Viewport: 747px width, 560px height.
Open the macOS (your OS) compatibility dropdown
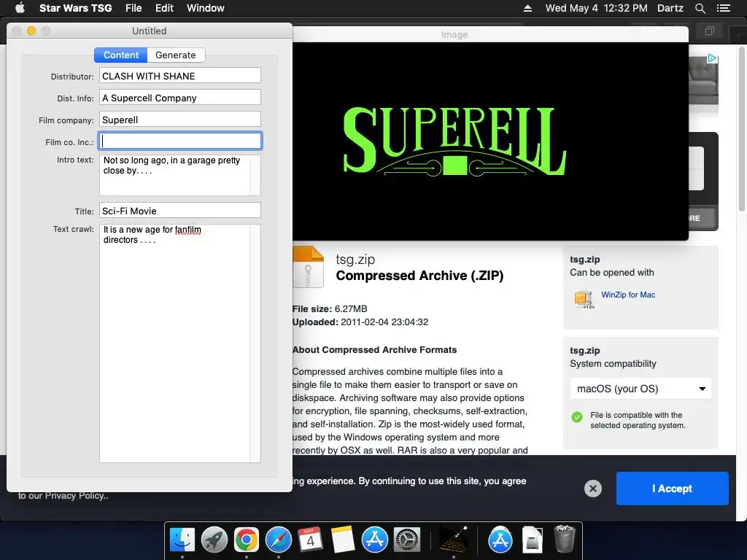click(x=640, y=389)
